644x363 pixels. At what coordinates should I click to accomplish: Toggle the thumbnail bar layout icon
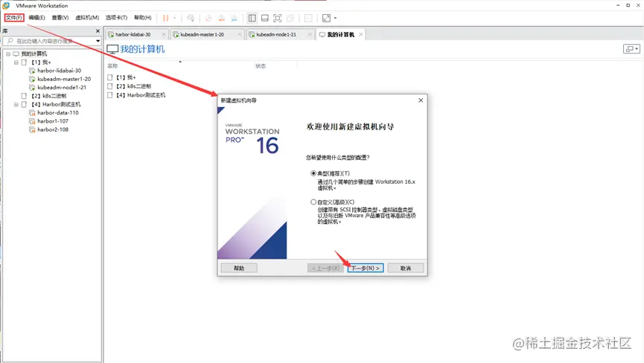tap(265, 18)
